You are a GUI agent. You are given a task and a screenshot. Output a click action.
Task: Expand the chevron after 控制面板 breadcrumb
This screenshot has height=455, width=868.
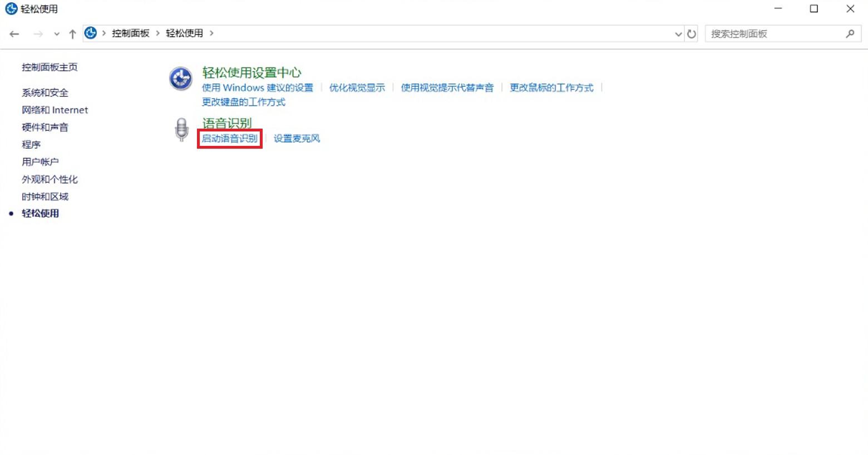pos(158,33)
